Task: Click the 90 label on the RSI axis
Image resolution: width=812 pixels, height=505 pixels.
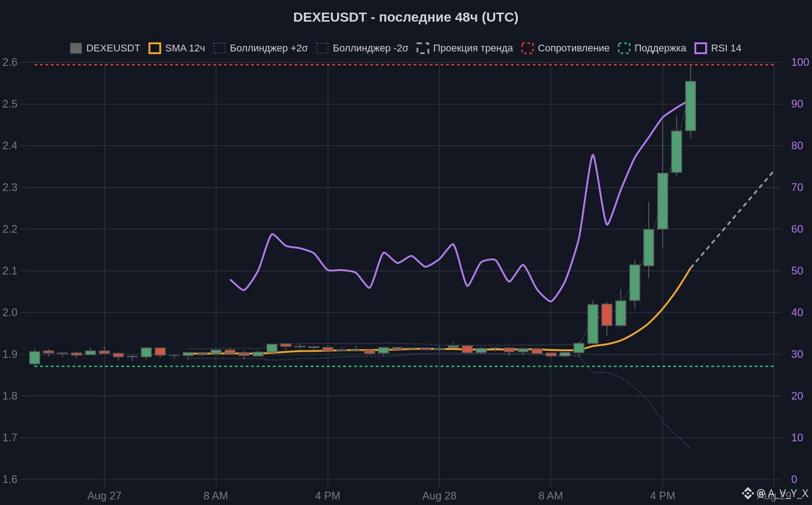Action: click(x=797, y=104)
